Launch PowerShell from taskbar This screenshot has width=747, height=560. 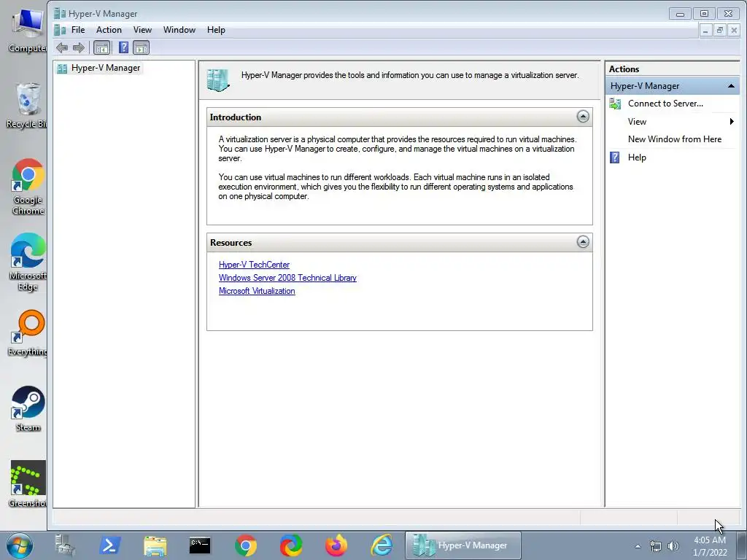click(109, 545)
